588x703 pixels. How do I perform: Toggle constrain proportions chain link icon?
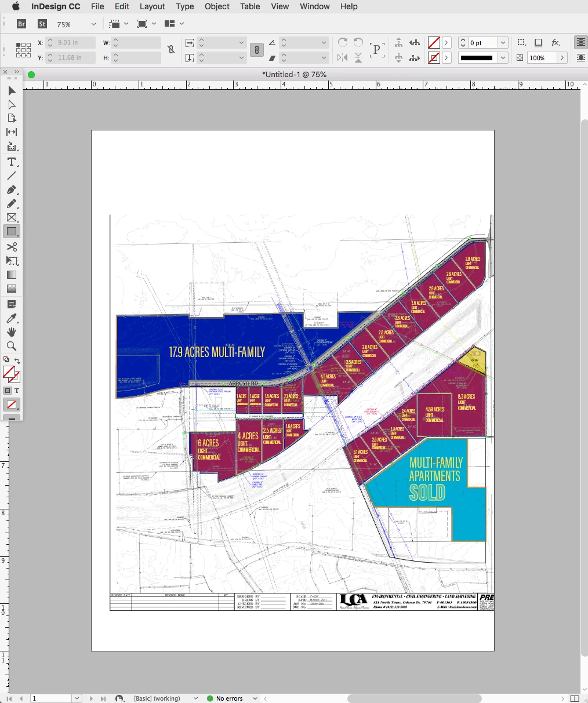pyautogui.click(x=171, y=50)
